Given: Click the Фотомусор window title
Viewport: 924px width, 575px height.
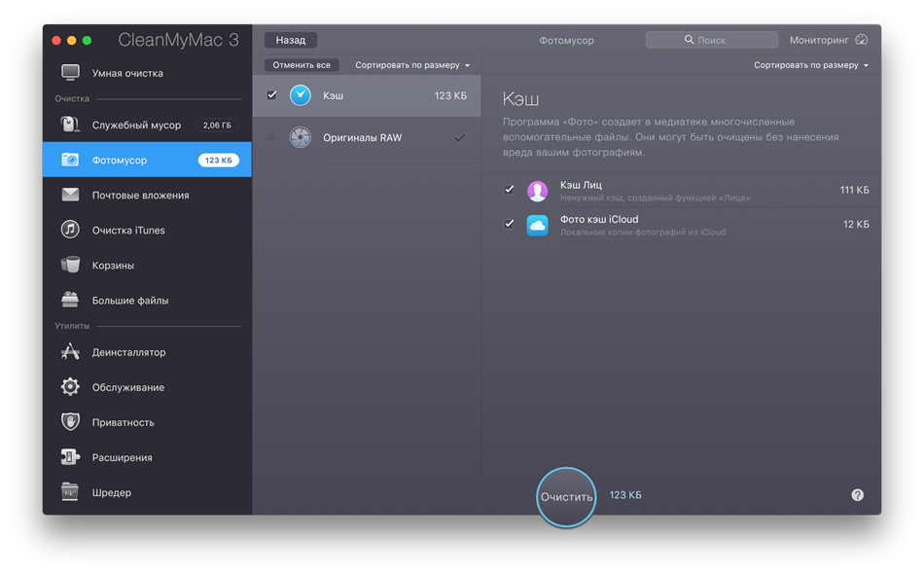Looking at the screenshot, I should coord(566,41).
